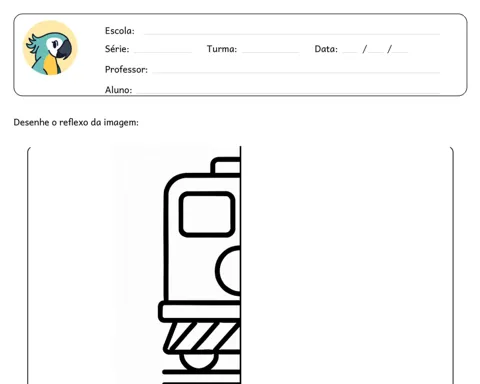Viewport: 480px width, 384px height.
Task: Click the Turma blank line
Action: coord(271,52)
